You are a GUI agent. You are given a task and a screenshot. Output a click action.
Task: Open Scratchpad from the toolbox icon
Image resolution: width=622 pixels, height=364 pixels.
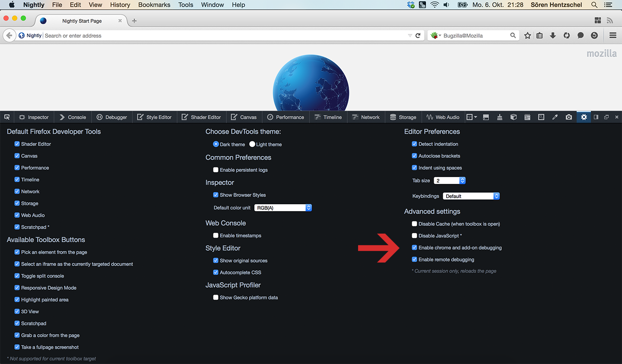pos(527,117)
